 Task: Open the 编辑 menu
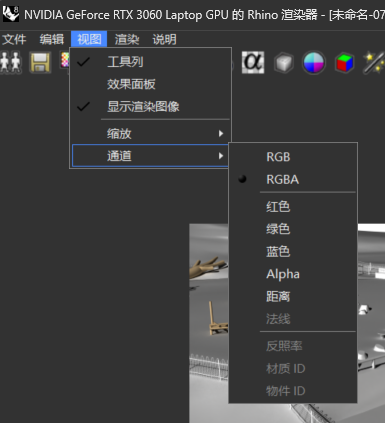[x=52, y=39]
